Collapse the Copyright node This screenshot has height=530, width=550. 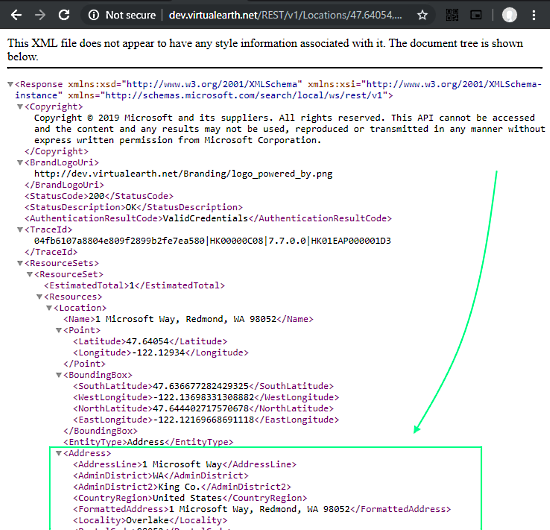tap(20, 107)
